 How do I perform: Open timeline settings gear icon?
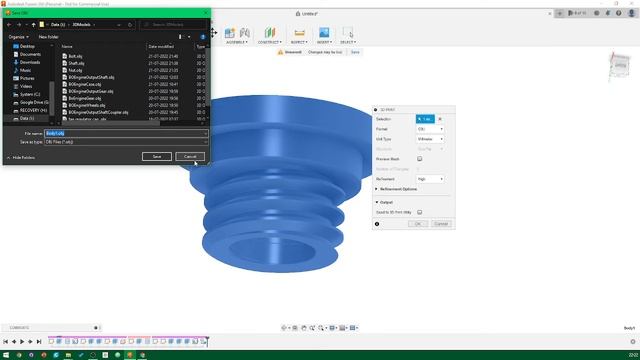[633, 342]
